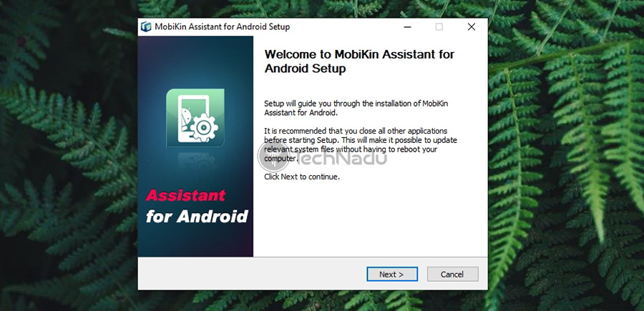
Task: Click the red 'Assistant' banner text
Action: pos(185,195)
